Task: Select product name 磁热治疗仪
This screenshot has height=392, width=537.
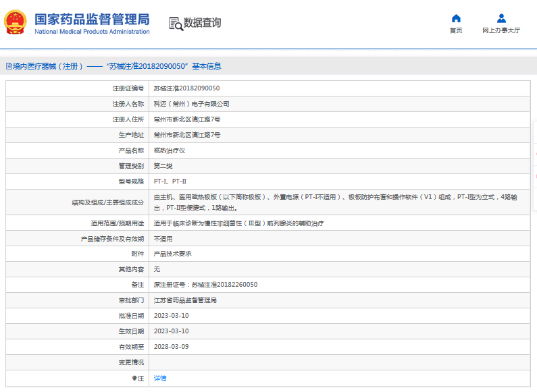Action: [170, 150]
